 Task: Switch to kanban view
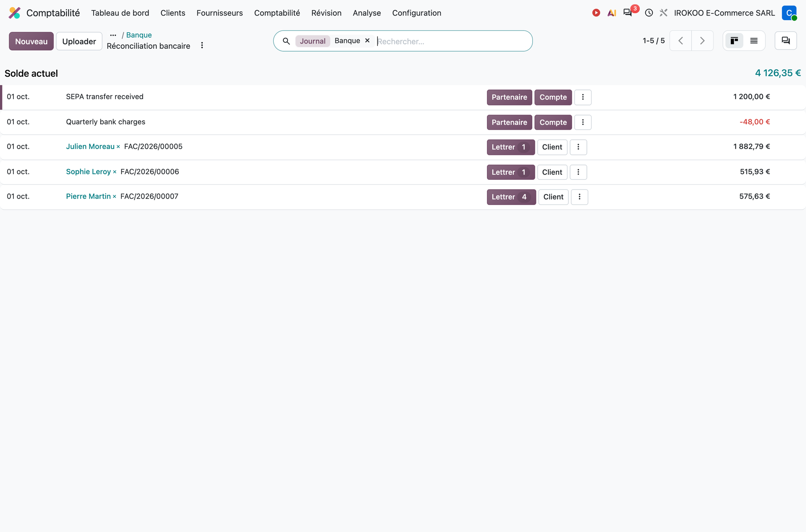pos(734,41)
